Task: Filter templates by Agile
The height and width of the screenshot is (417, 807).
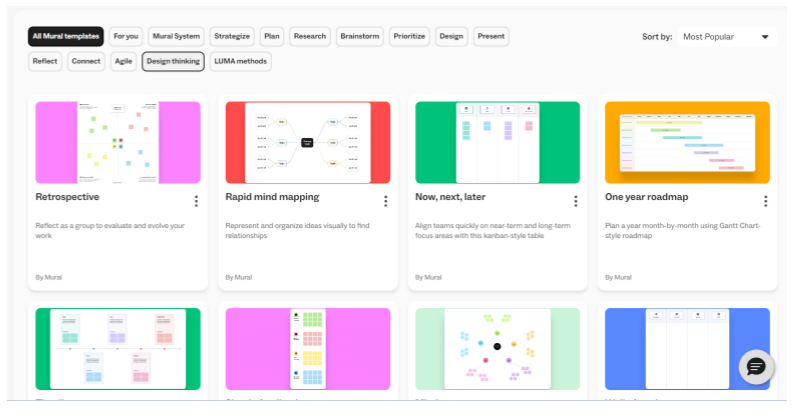Action: pyautogui.click(x=123, y=62)
